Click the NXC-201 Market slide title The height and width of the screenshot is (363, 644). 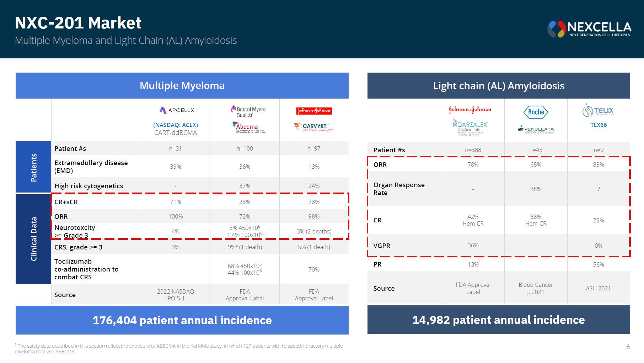(x=78, y=23)
